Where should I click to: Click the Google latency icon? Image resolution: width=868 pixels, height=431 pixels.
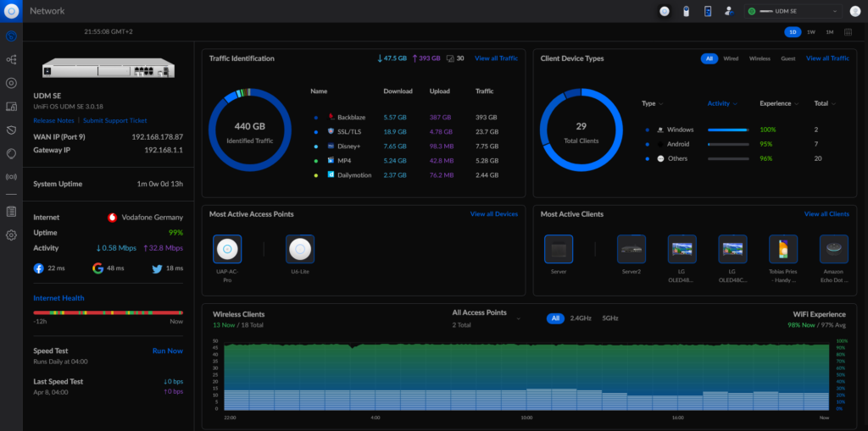click(98, 268)
